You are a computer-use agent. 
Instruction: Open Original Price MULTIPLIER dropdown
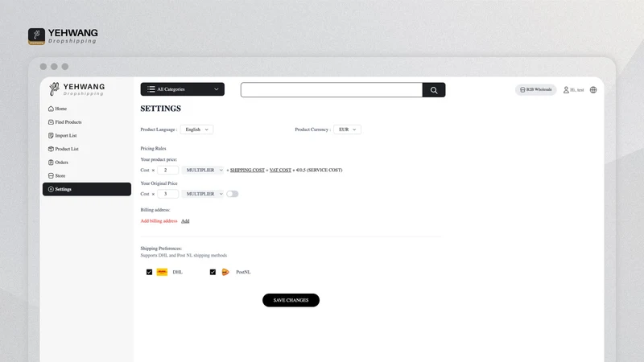coord(204,194)
